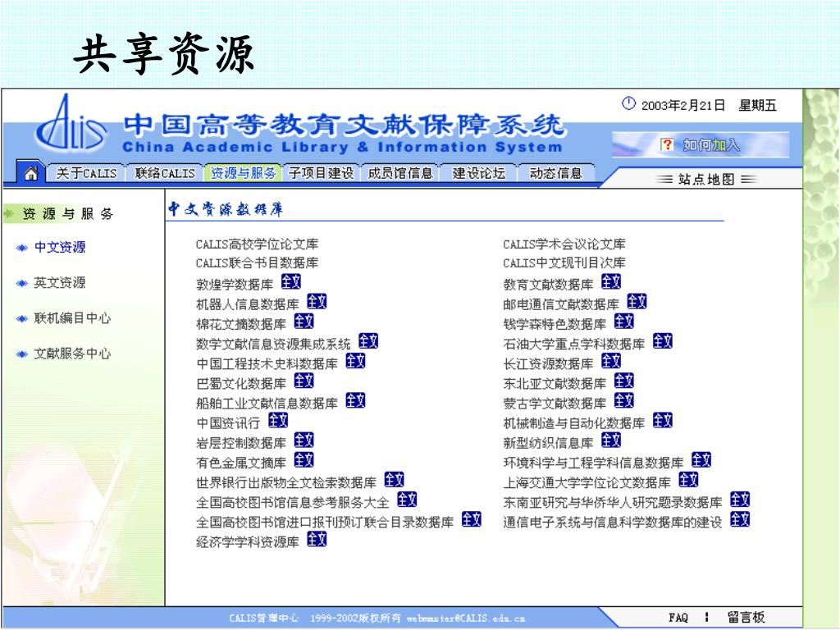Screen dimensions: 840x630
Task: Open the 通信电子系统与信息科学数据库的建设 link
Action: pos(613,523)
